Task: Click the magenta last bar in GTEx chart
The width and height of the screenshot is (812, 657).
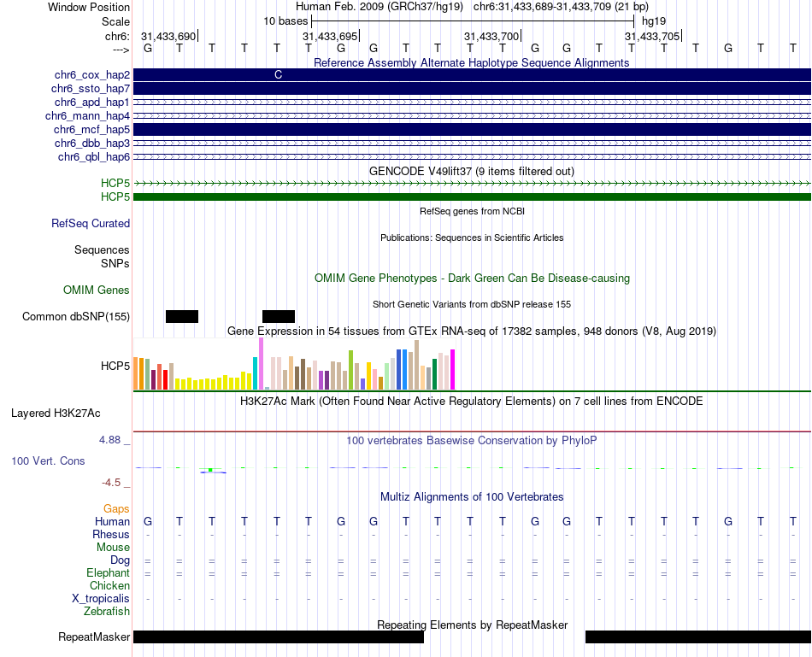Action: (x=453, y=370)
